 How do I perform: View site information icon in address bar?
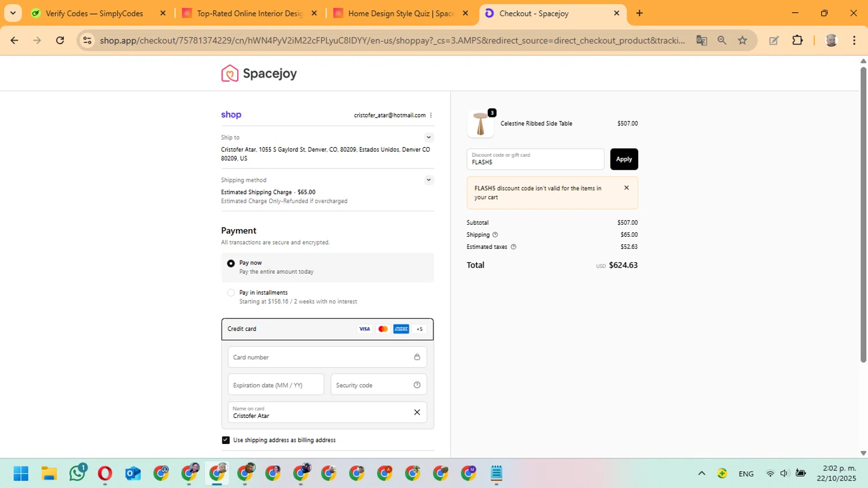coord(87,41)
